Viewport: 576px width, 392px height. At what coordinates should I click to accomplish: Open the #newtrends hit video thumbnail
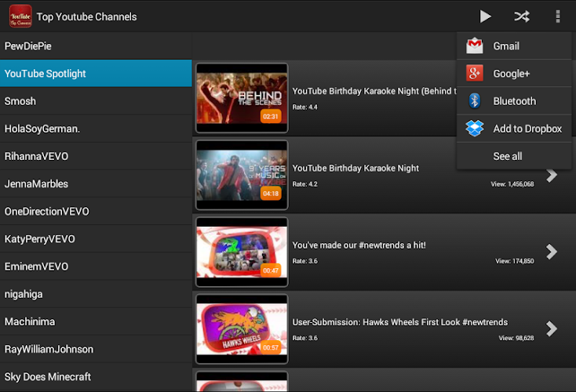242,252
